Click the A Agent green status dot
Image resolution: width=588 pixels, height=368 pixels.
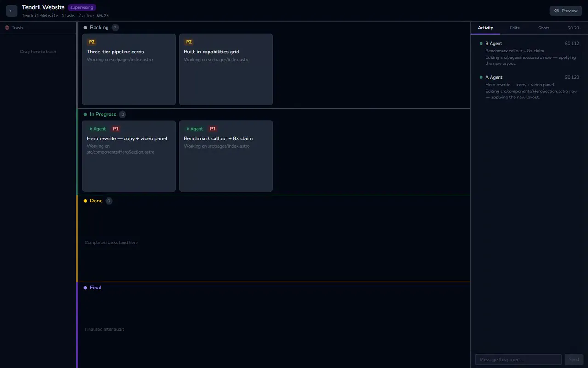pyautogui.click(x=481, y=77)
